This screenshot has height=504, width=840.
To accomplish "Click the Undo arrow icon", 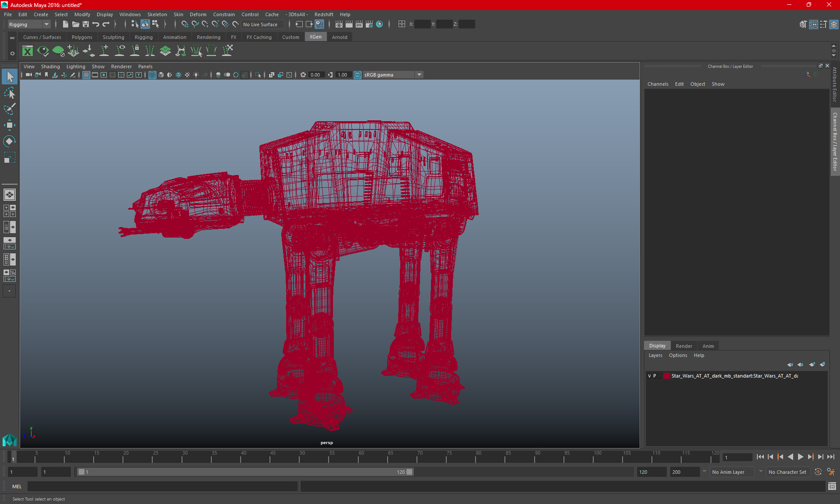I will coord(96,24).
